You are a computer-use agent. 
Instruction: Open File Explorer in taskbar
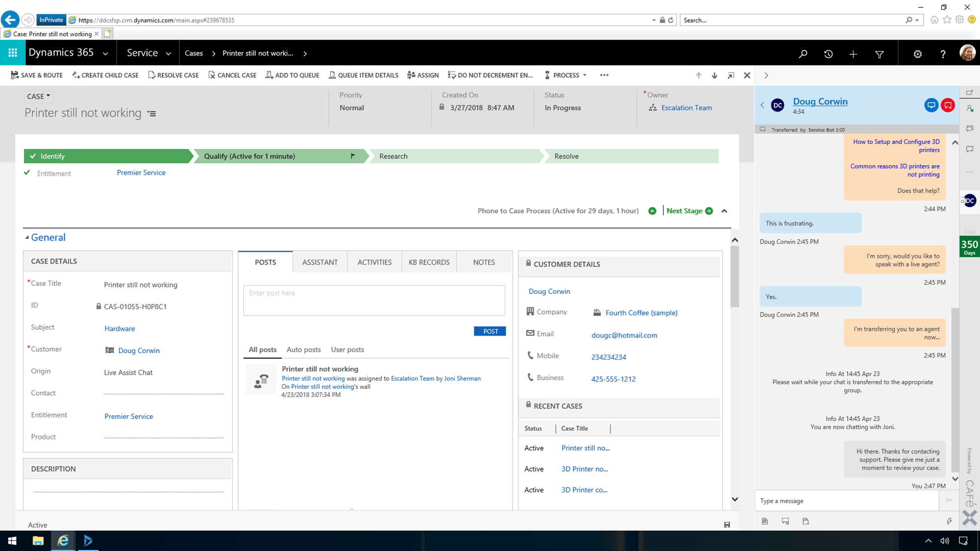point(38,541)
